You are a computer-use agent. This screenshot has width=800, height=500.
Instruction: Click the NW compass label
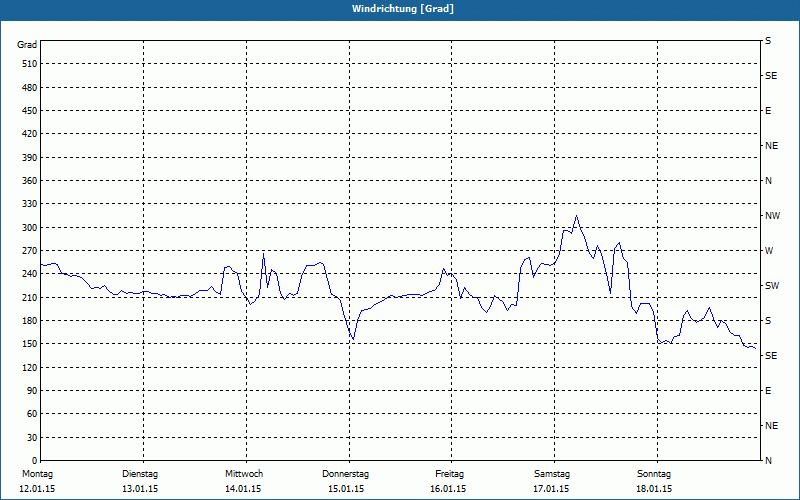coord(772,216)
